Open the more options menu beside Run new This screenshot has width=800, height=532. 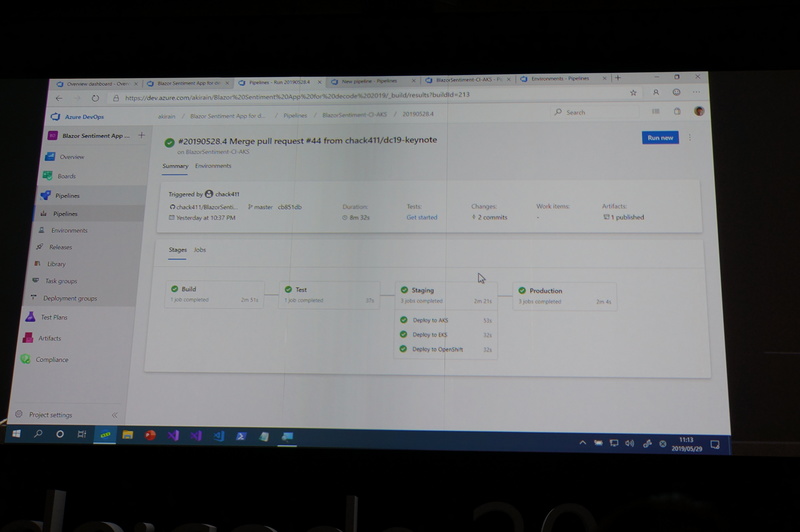(690, 137)
